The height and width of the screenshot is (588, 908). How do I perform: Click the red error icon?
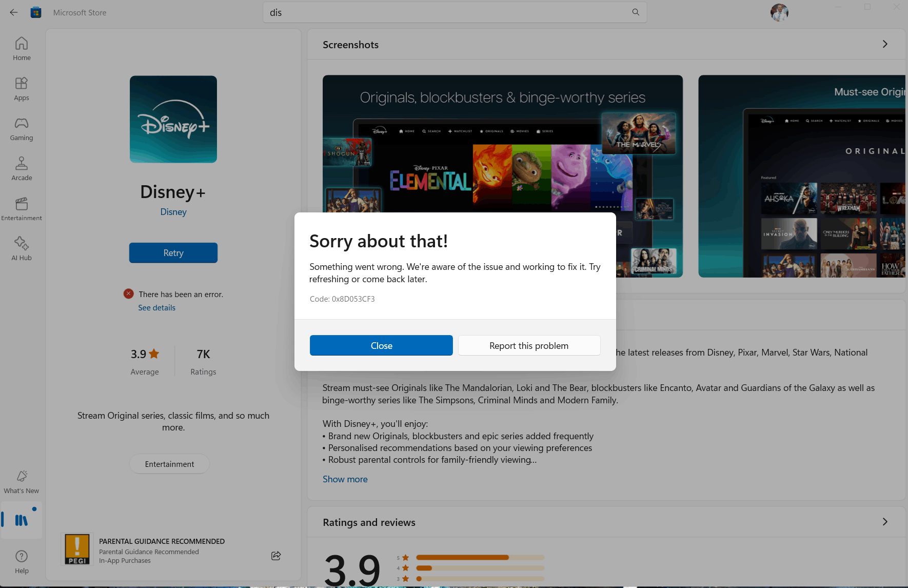click(x=129, y=293)
